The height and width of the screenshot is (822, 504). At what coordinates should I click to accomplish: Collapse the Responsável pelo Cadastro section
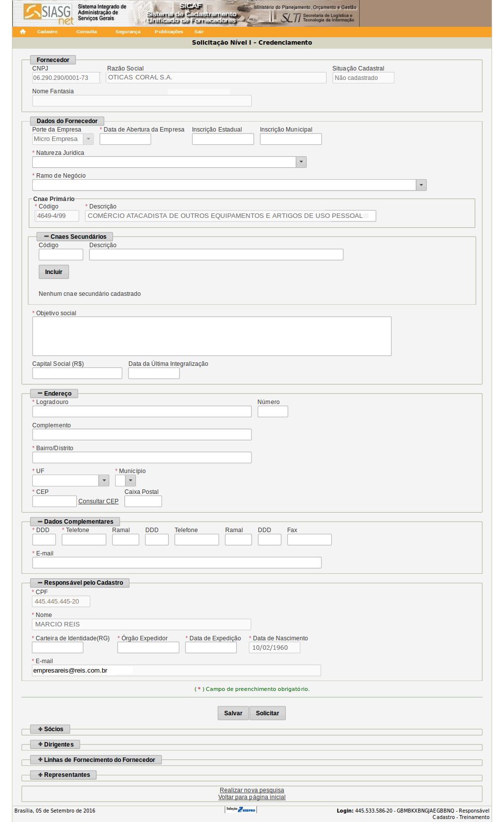coord(80,583)
